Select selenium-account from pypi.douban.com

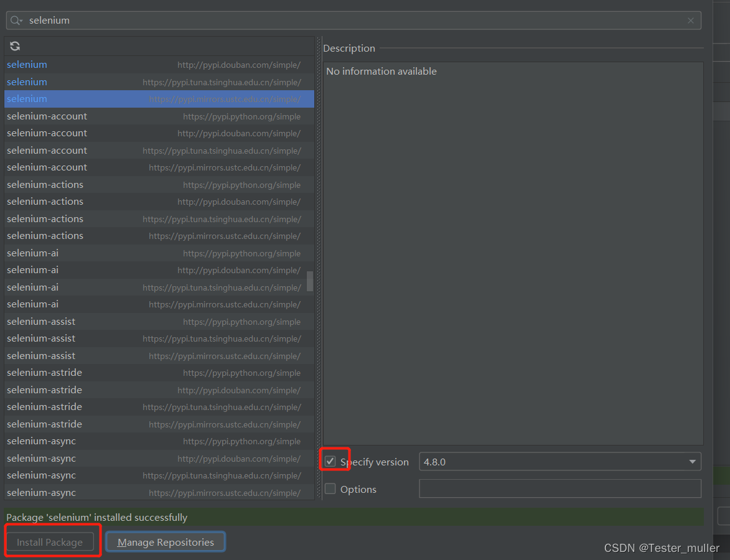(x=159, y=133)
